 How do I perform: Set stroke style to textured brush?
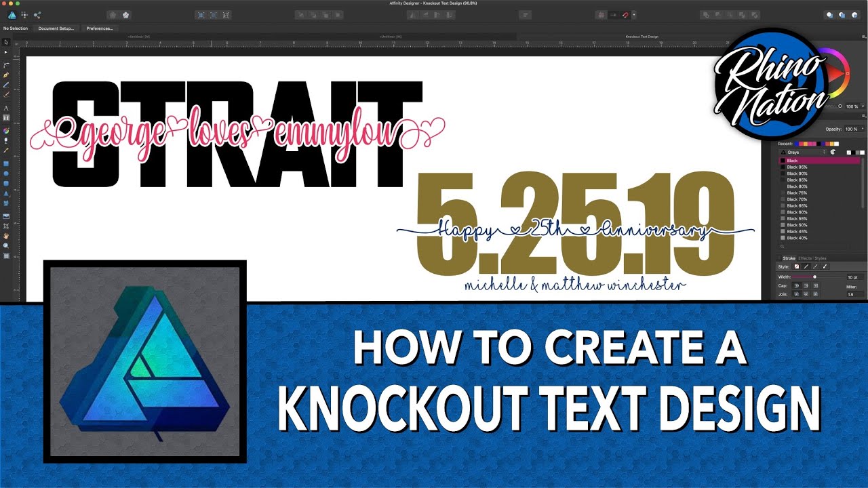pos(825,266)
